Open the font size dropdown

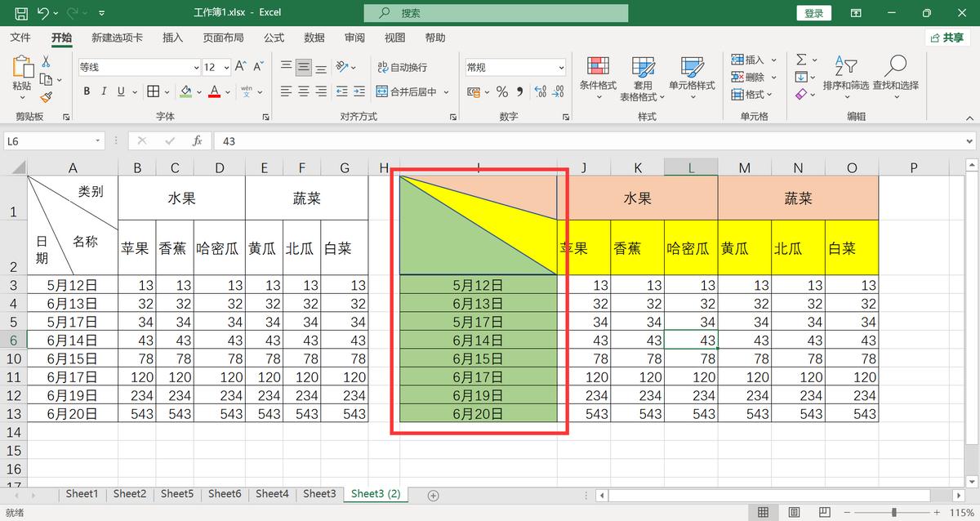point(225,67)
